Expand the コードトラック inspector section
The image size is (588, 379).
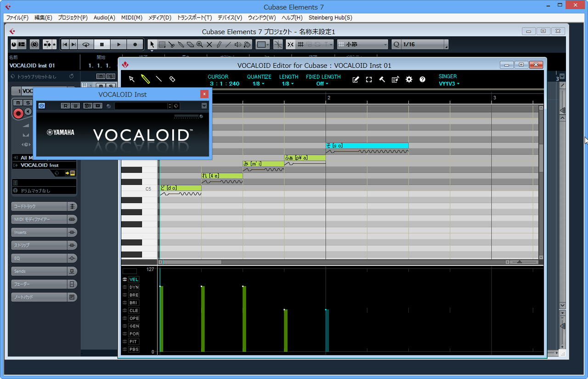point(44,207)
